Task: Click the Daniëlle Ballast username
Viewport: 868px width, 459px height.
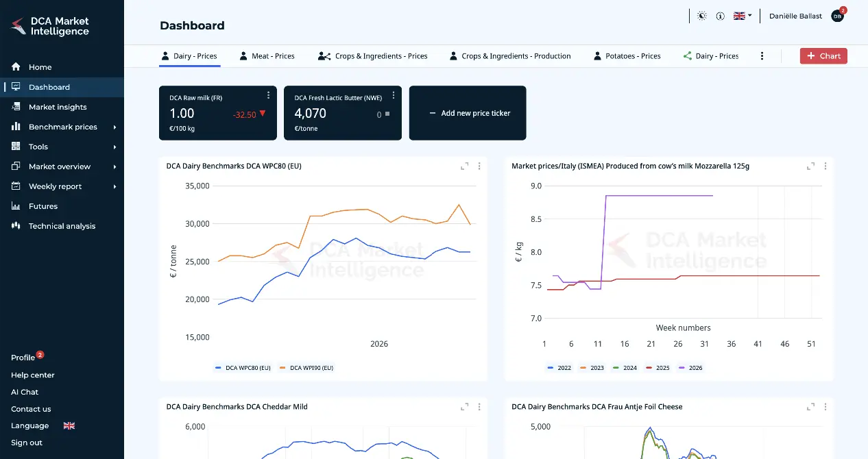Action: 795,16
